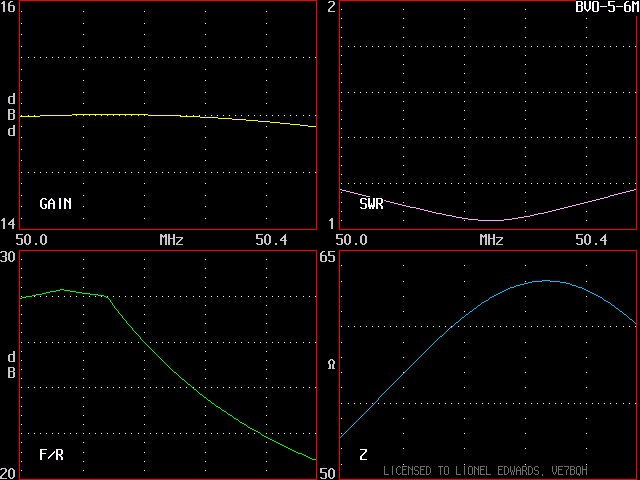Click the MHz label under the gain plot
The height and width of the screenshot is (480, 640).
pyautogui.click(x=171, y=241)
